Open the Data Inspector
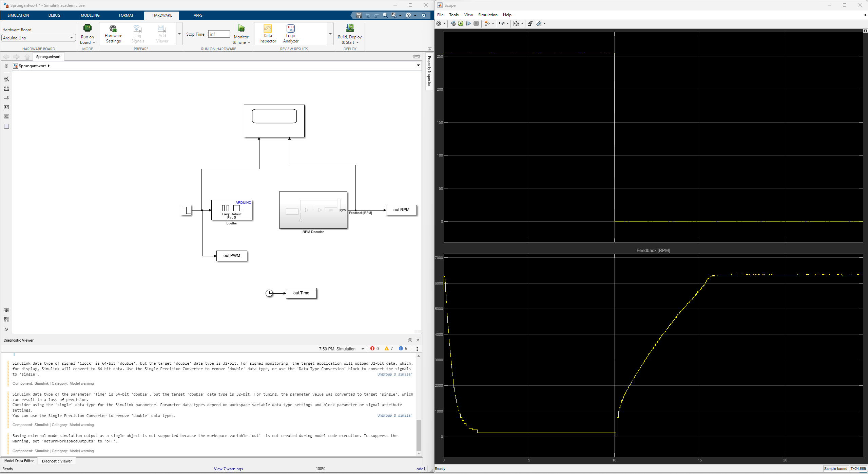The width and height of the screenshot is (868, 474). coord(268,33)
